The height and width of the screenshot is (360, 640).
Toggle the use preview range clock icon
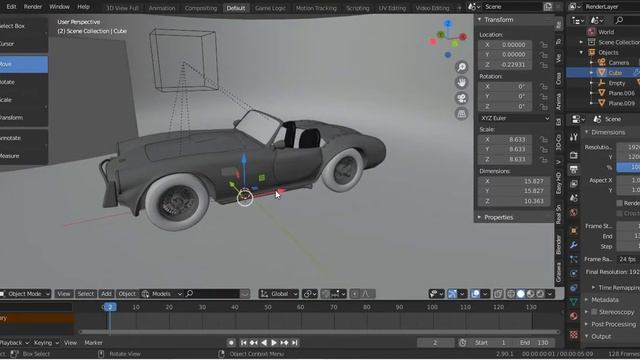(462, 343)
